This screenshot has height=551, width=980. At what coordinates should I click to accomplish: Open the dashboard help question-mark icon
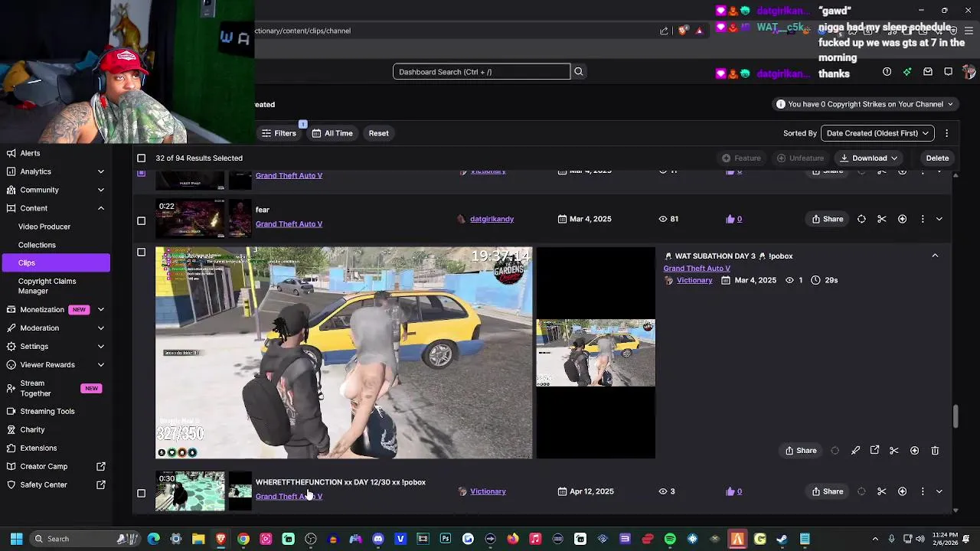[x=887, y=72]
